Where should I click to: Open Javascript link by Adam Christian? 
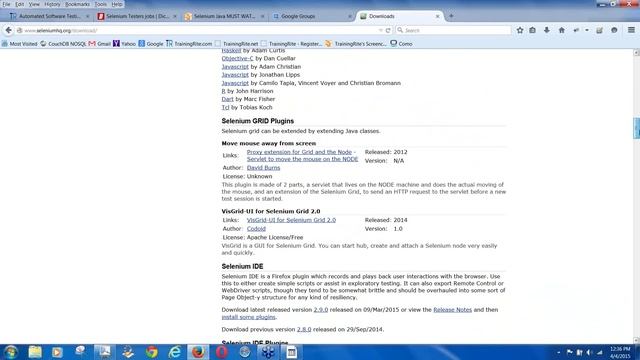(235, 67)
